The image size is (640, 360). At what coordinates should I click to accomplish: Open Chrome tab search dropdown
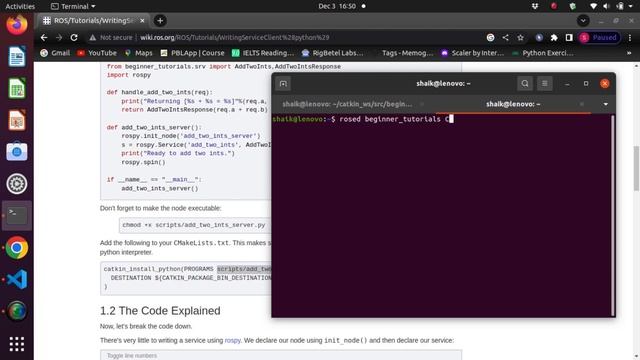583,20
